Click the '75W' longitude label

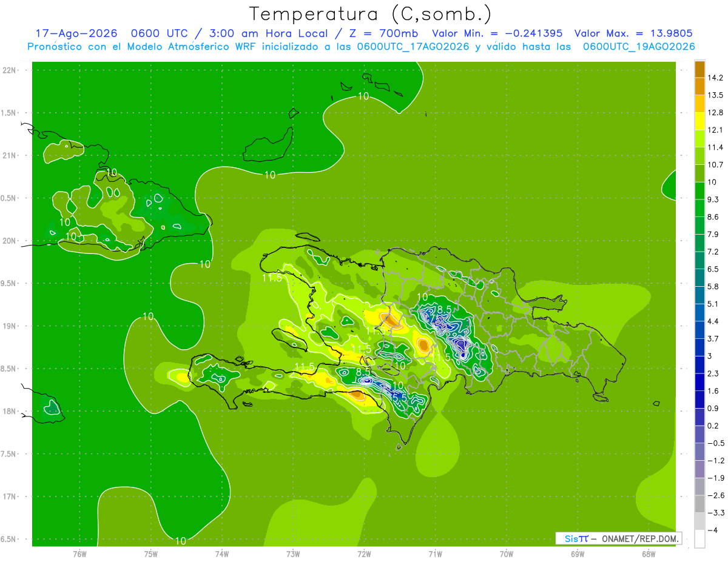(151, 554)
